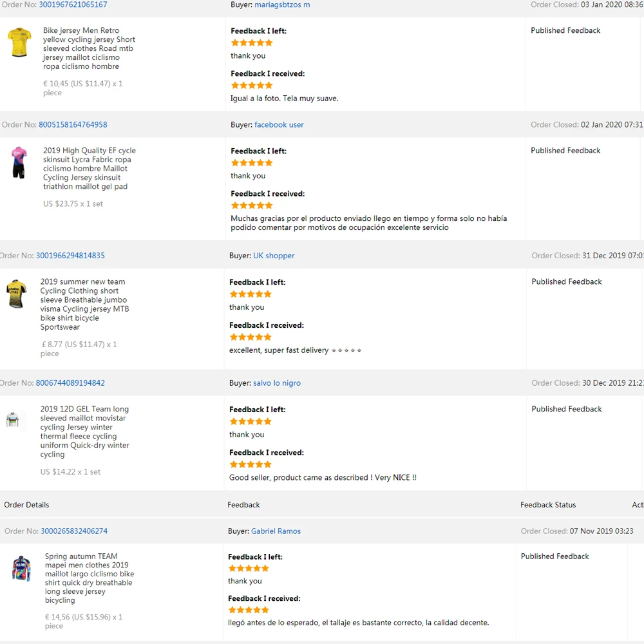This screenshot has height=644, width=644.
Task: Open order number 3001967621065167
Action: [73, 5]
